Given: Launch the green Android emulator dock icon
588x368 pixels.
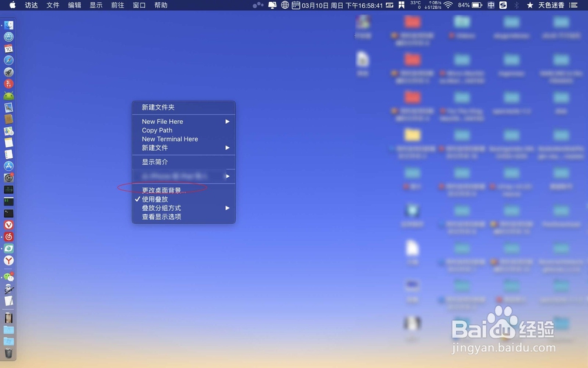Looking at the screenshot, I should tap(8, 95).
